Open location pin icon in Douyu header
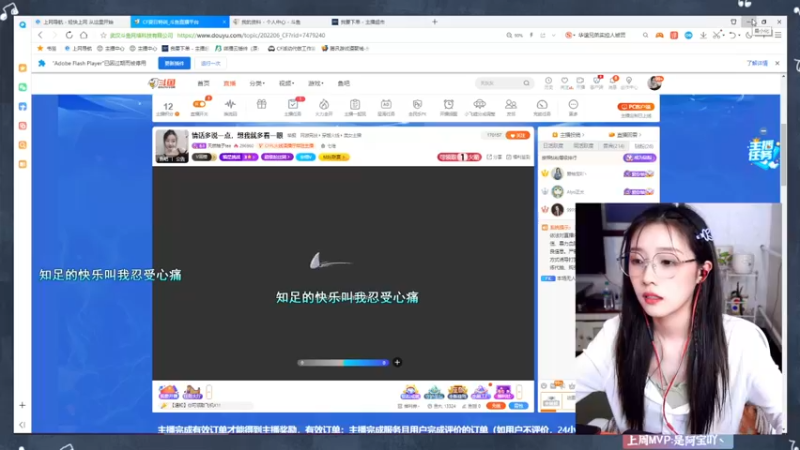Screen dimensions: 800x450 629,82
